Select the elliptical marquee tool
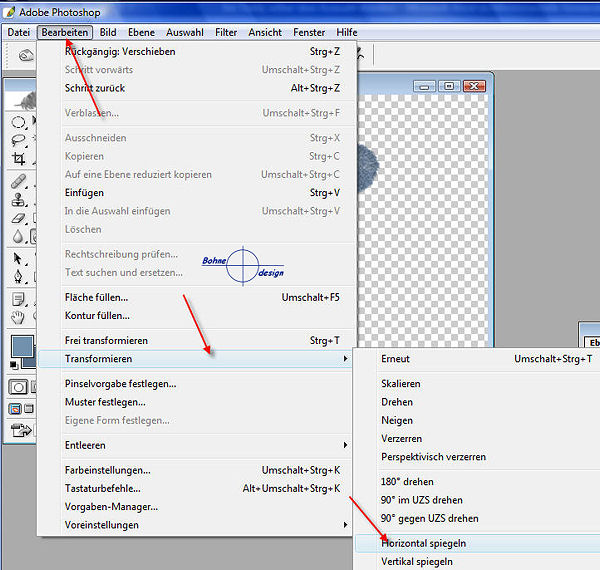 (18, 121)
